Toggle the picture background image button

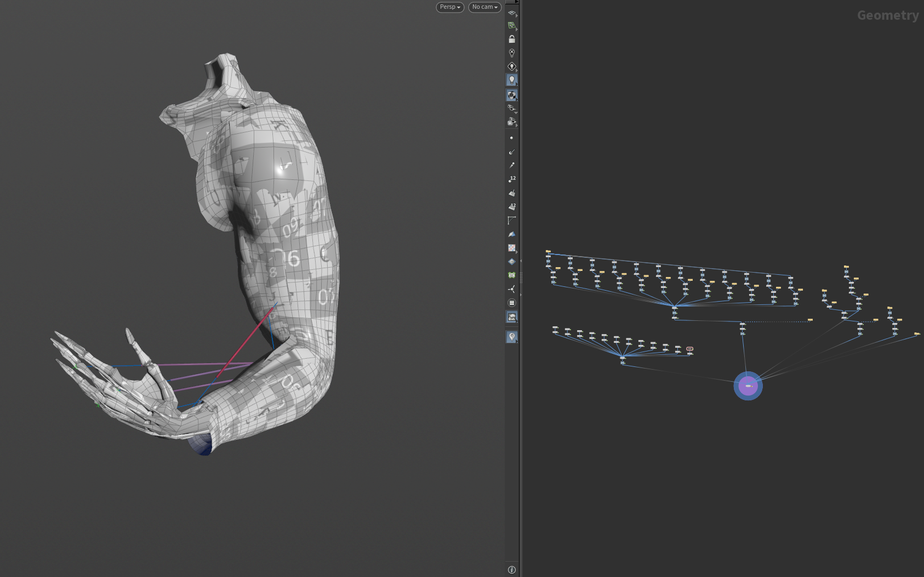[x=511, y=317]
